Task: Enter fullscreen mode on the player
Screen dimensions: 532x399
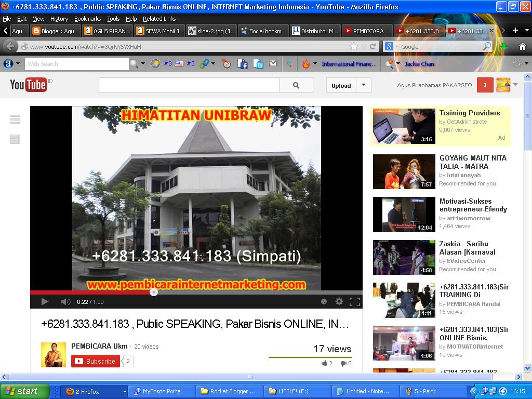Action: [x=354, y=302]
